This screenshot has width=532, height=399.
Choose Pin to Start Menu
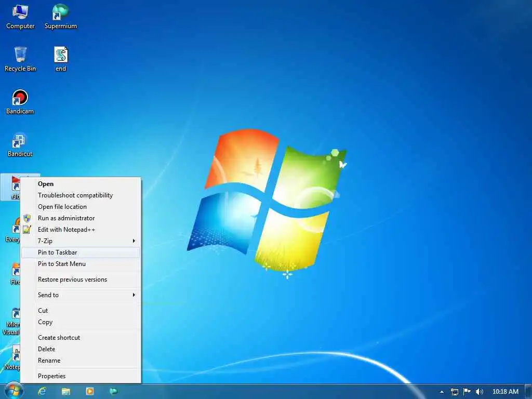pos(81,264)
